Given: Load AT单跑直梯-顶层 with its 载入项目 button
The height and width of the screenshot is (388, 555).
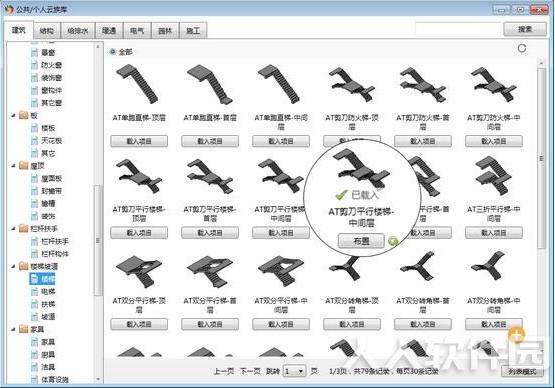Looking at the screenshot, I should 139,141.
